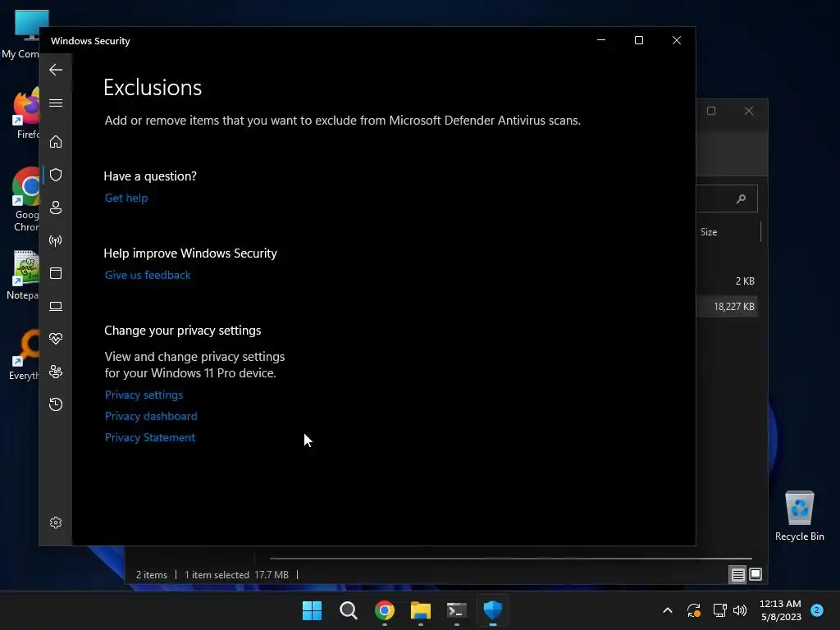Screen dimensions: 840x630
Task: Open Protection history clock icon
Action: (56, 404)
